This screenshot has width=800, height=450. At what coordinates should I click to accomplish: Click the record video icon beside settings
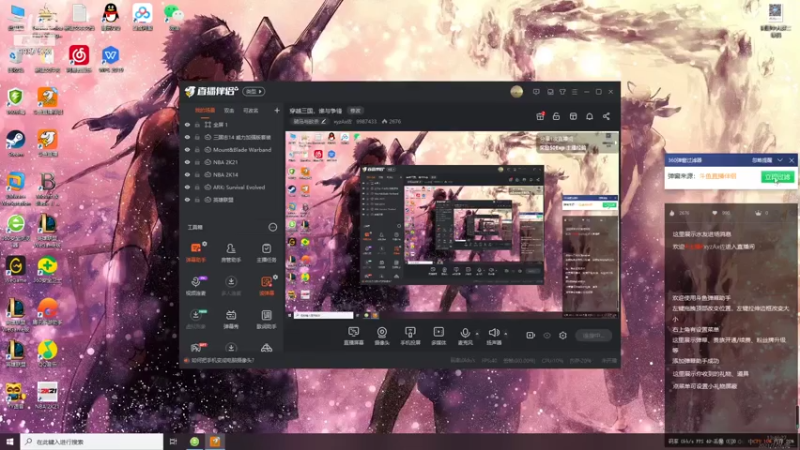(x=530, y=335)
